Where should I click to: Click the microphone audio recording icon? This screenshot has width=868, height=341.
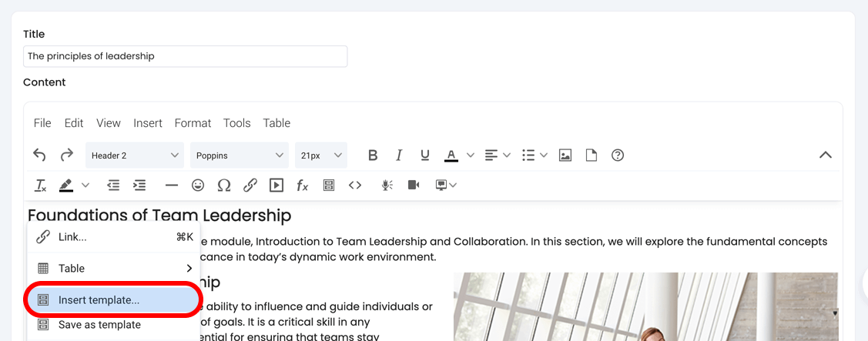coord(387,186)
